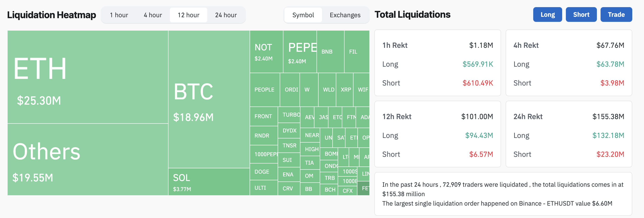
Task: Open the Trade button
Action: tap(616, 14)
